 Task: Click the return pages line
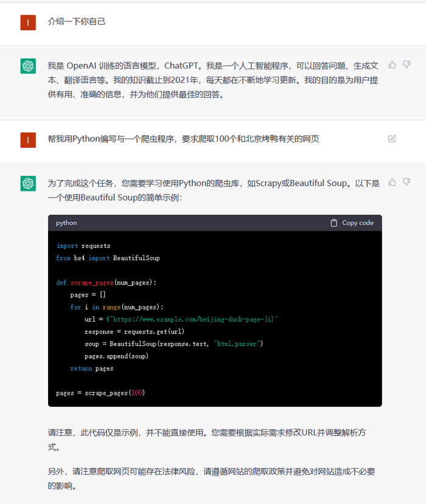click(92, 368)
